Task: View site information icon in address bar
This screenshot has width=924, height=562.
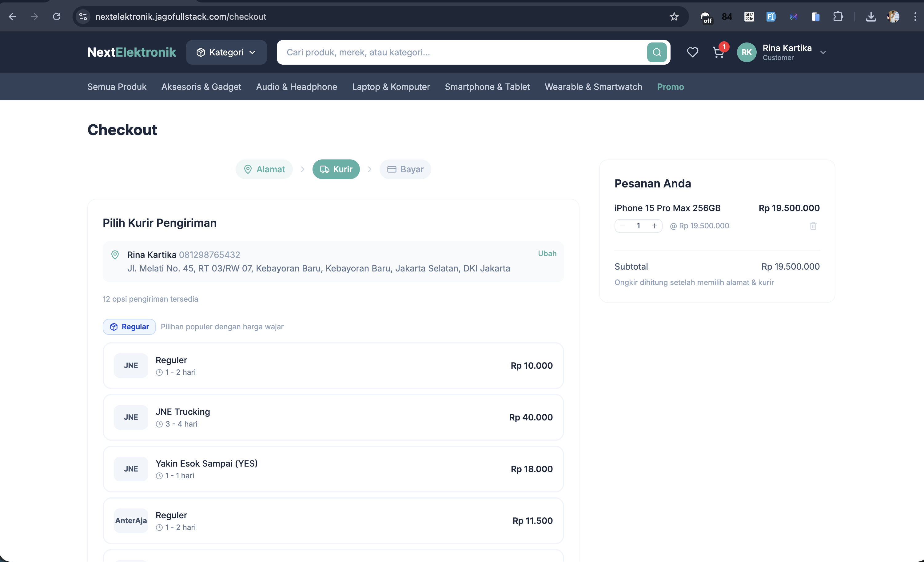Action: (x=83, y=17)
